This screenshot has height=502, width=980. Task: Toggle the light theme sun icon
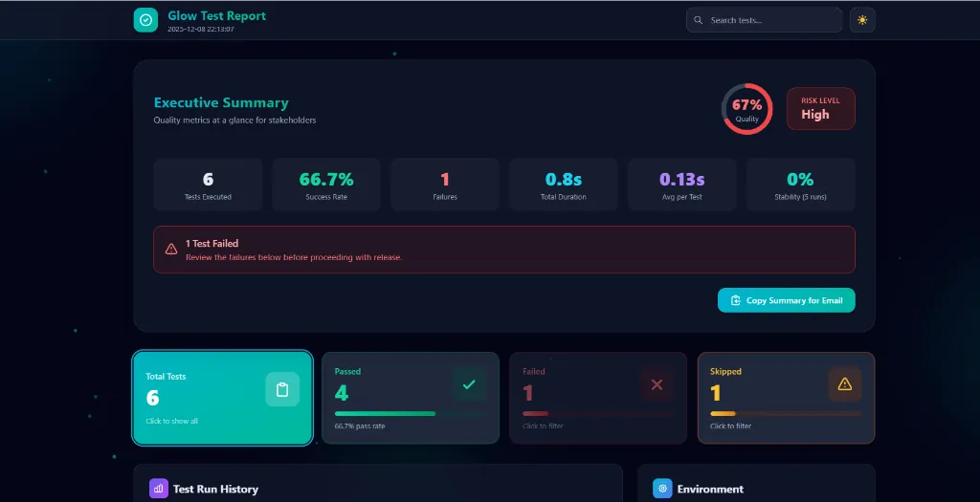coord(862,20)
